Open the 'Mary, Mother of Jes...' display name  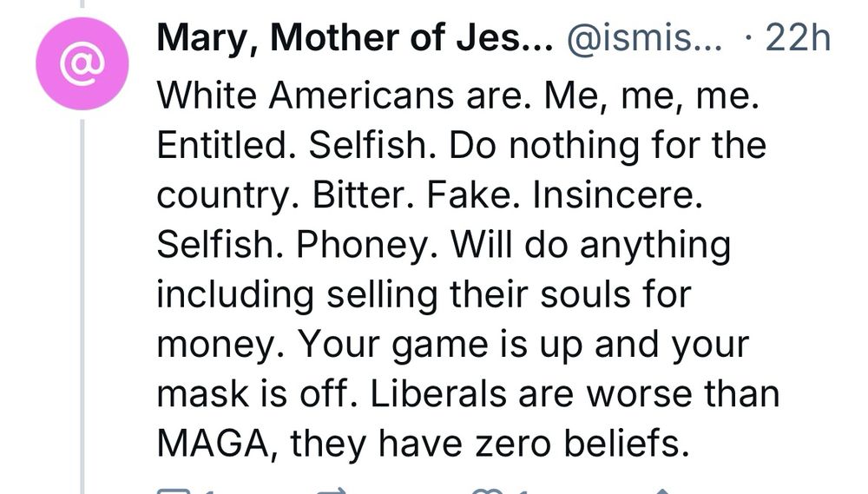point(355,38)
